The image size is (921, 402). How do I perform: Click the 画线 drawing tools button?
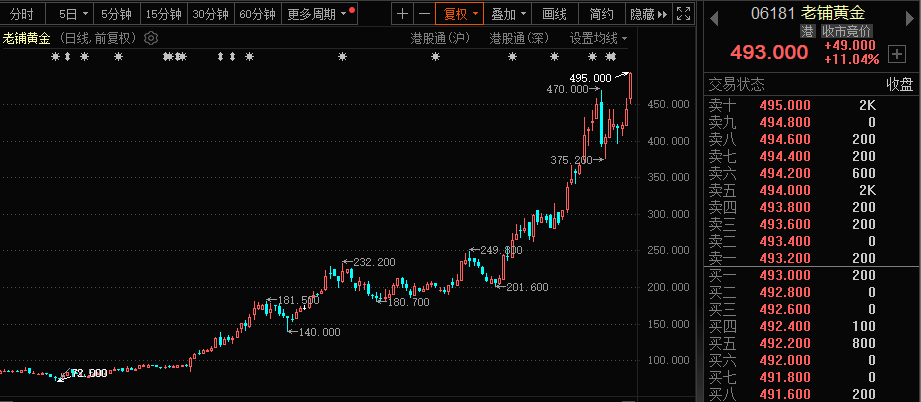(x=554, y=14)
